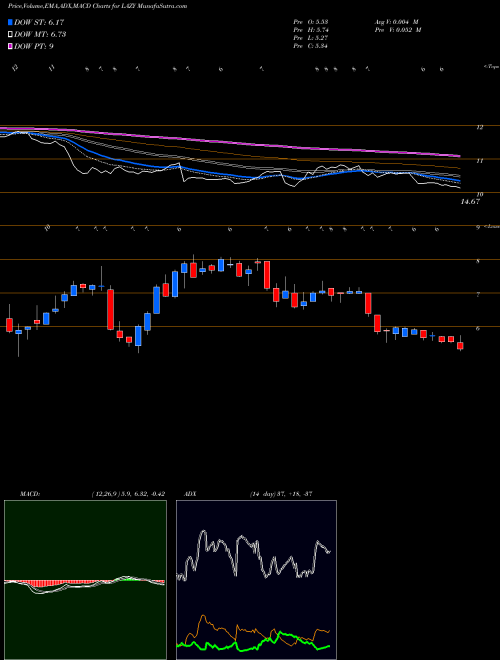Click the 14.67 value on EMA chart
The width and height of the screenshot is (500, 660).
click(470, 202)
